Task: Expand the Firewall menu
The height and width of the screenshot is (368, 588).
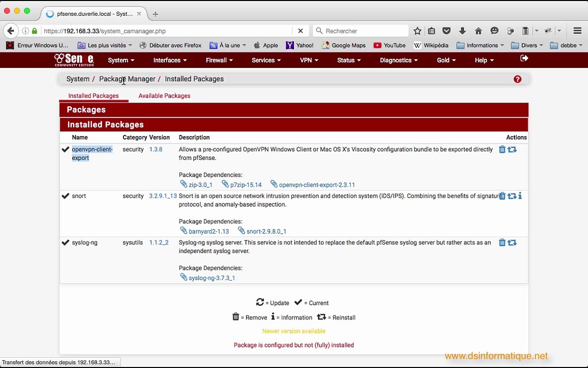Action: tap(219, 60)
